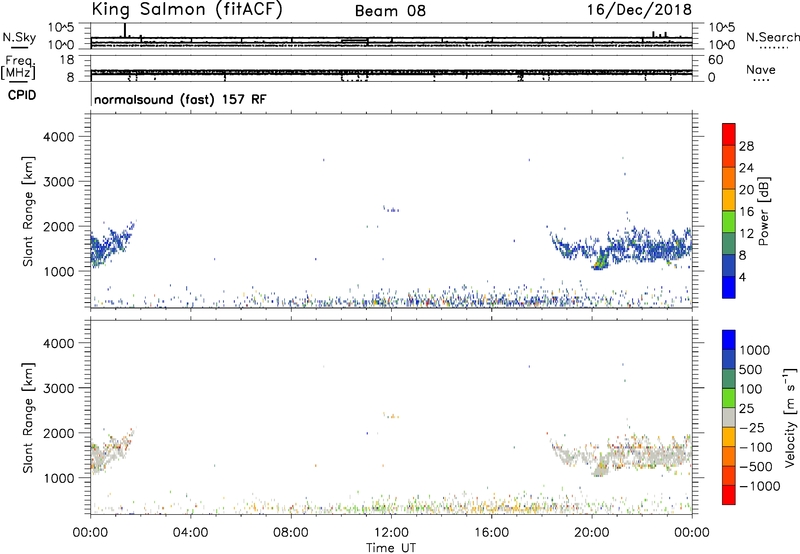Click the 'normalsound (fast) 157 RF' text

tap(180, 99)
